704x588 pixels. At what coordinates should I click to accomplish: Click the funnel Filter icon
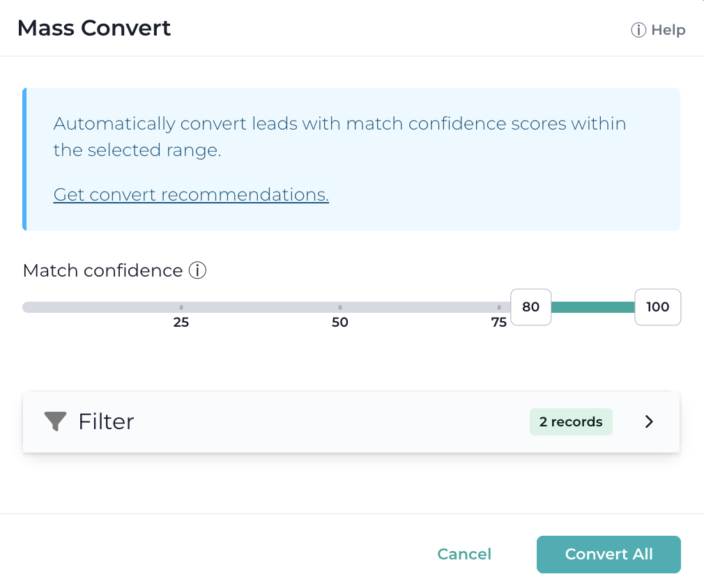click(55, 421)
